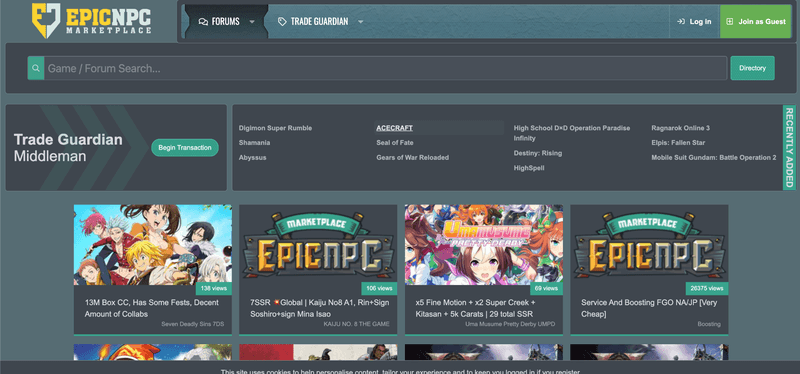
Task: Open the Trade Guardian menu
Action: click(319, 21)
